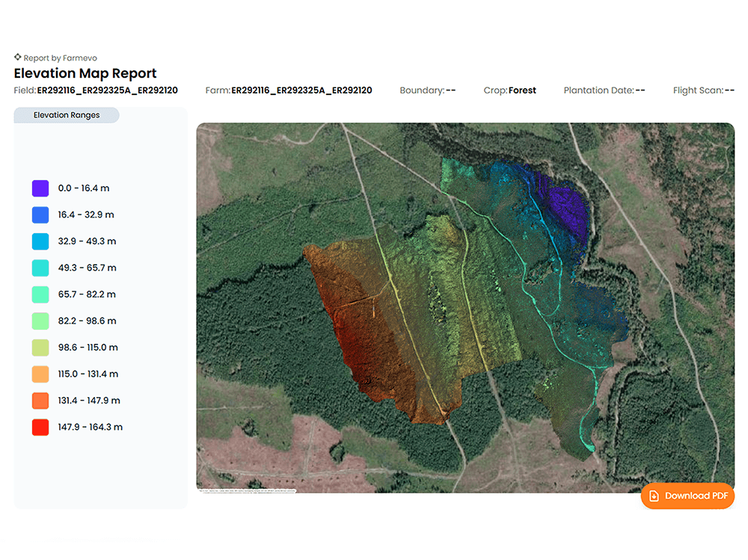Click the PDF file icon on download button
This screenshot has height=560, width=748.
pos(654,496)
